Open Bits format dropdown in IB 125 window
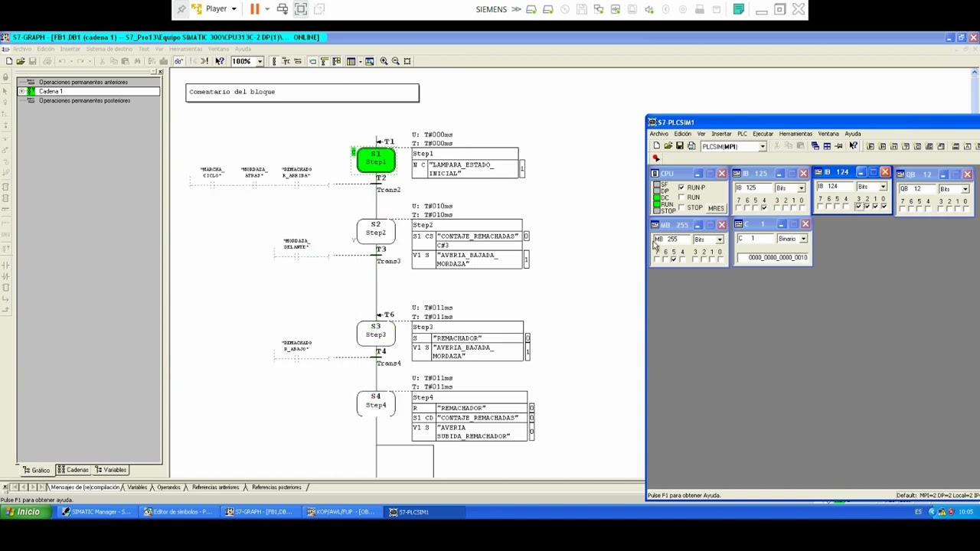980x551 pixels. point(802,187)
